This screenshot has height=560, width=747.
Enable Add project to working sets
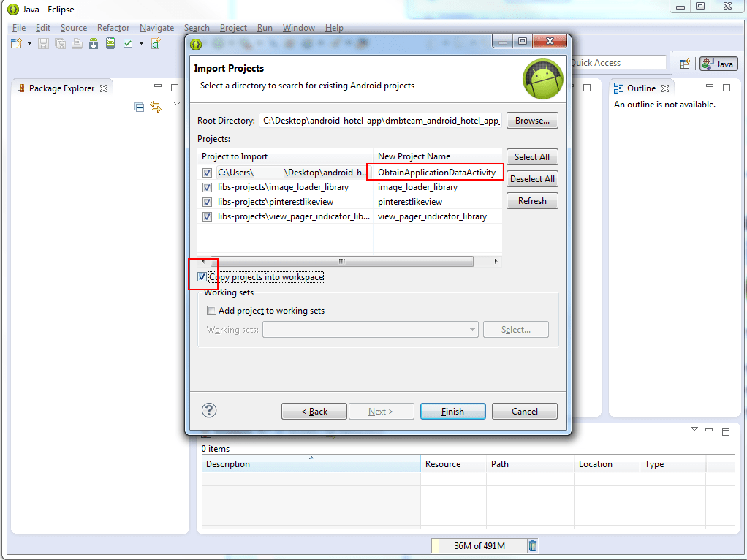(x=211, y=310)
